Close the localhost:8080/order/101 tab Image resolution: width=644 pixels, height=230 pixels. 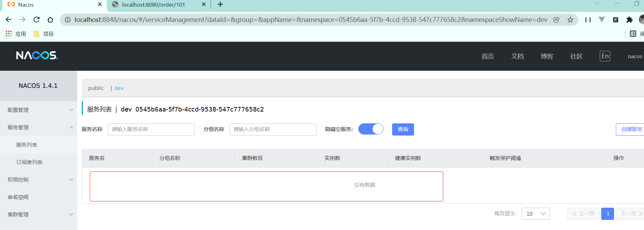(204, 5)
